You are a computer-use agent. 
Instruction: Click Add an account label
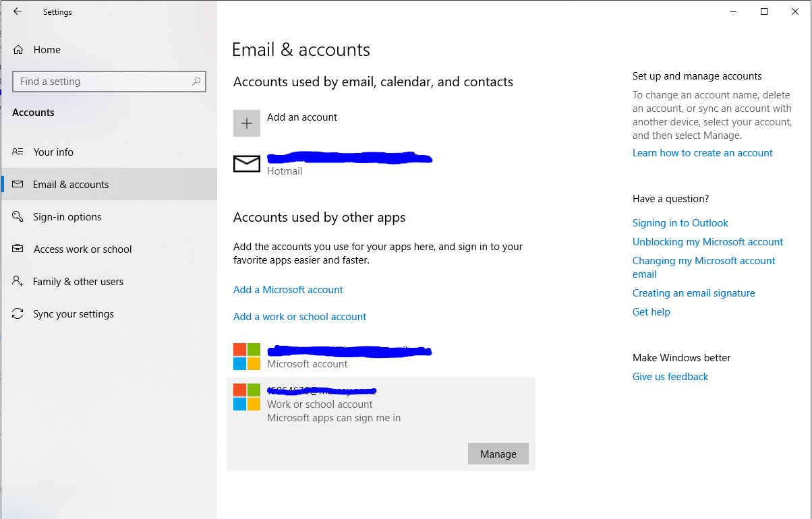(302, 117)
